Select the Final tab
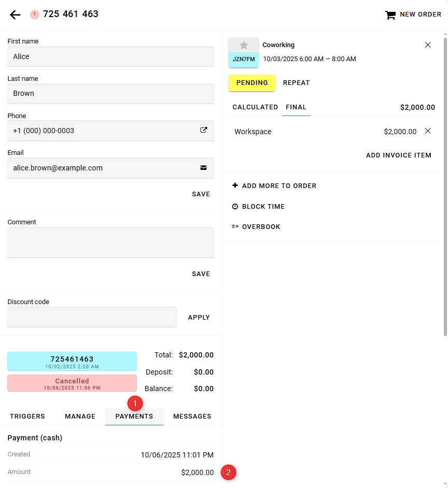The image size is (448, 488). tap(296, 107)
